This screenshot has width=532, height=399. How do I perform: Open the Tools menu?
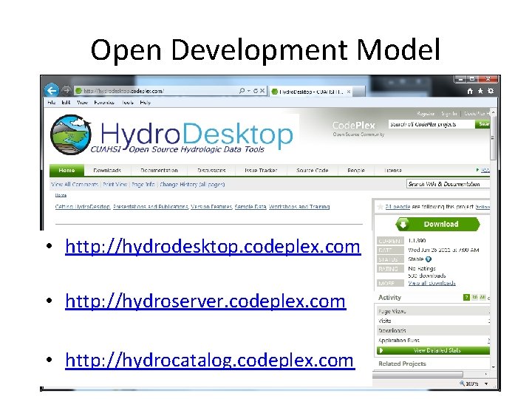(x=128, y=103)
